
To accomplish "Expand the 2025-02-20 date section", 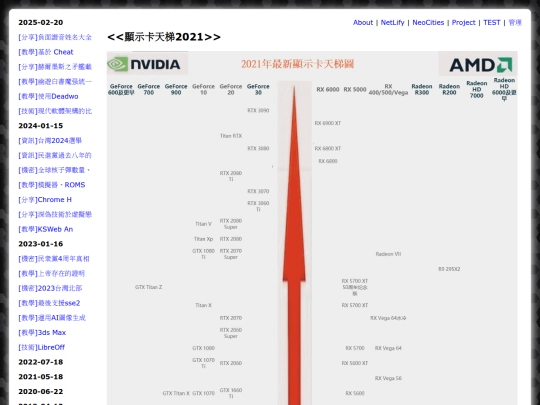I will coord(41,22).
